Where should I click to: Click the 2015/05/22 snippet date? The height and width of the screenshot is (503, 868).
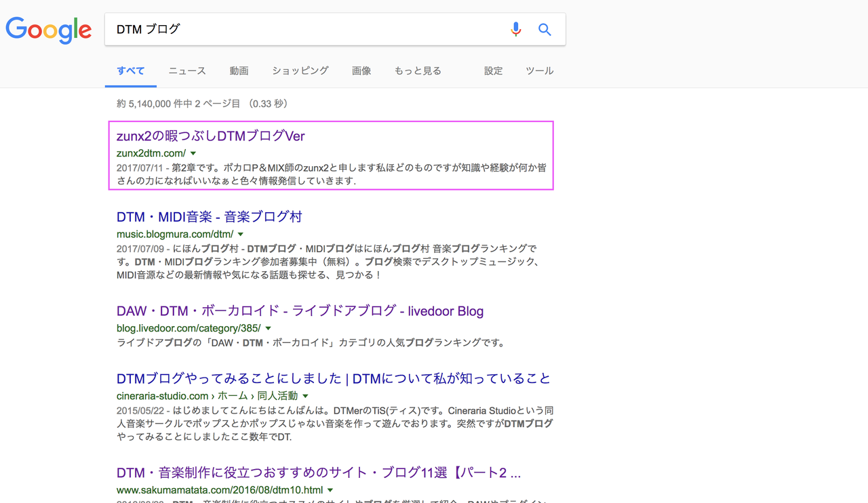[140, 410]
